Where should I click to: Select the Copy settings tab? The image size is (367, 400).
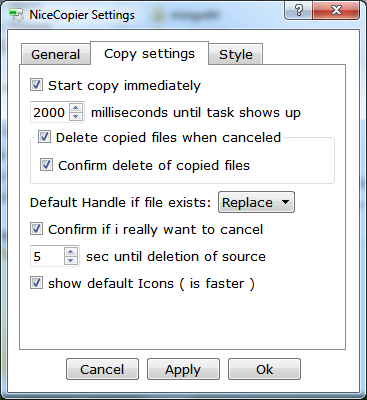click(x=149, y=53)
